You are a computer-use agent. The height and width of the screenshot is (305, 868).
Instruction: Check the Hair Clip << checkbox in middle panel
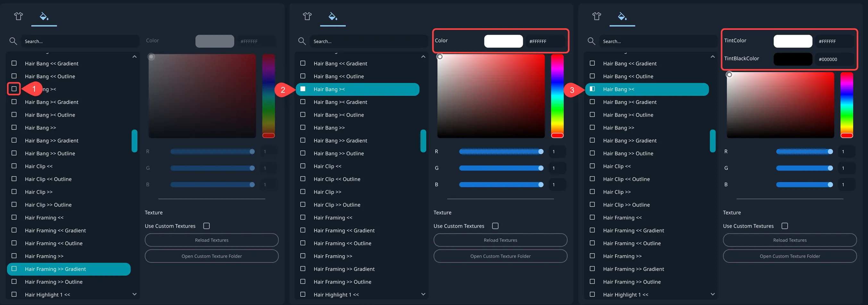coord(303,166)
